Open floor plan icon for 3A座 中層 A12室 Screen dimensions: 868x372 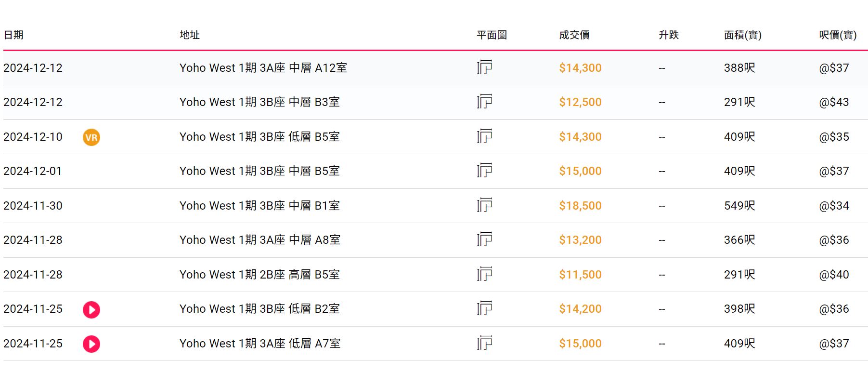484,67
